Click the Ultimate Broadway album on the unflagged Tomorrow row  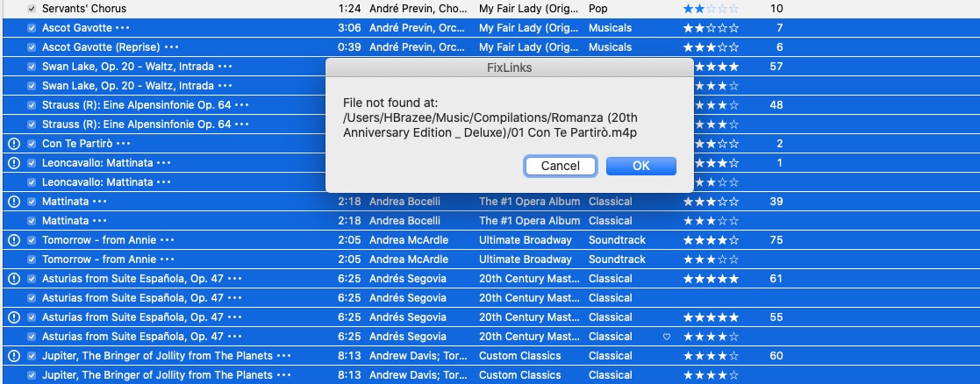(525, 260)
